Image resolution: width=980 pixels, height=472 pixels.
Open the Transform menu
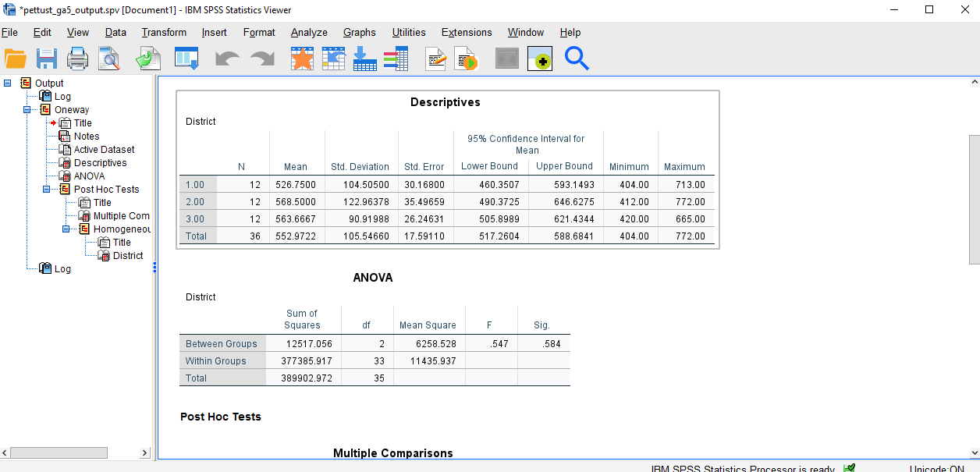163,33
